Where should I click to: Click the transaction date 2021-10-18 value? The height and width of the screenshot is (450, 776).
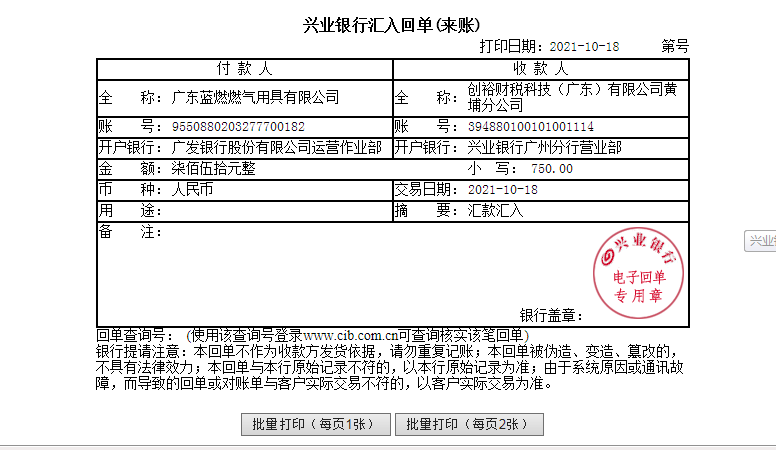(503, 190)
